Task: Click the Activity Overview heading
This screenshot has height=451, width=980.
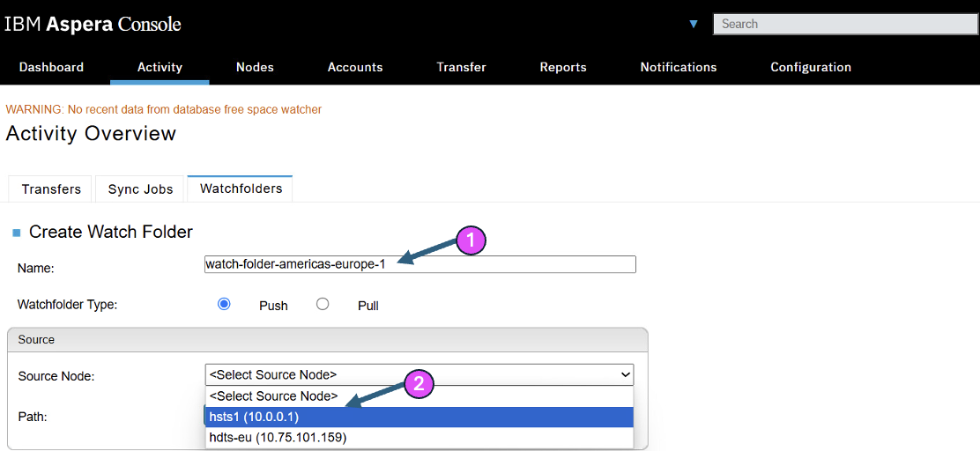Action: pyautogui.click(x=91, y=134)
